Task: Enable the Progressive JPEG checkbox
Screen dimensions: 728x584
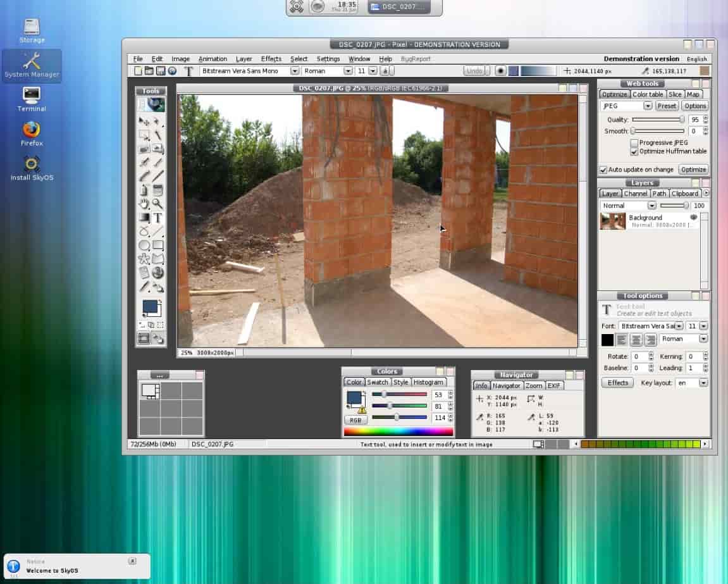Action: [634, 142]
